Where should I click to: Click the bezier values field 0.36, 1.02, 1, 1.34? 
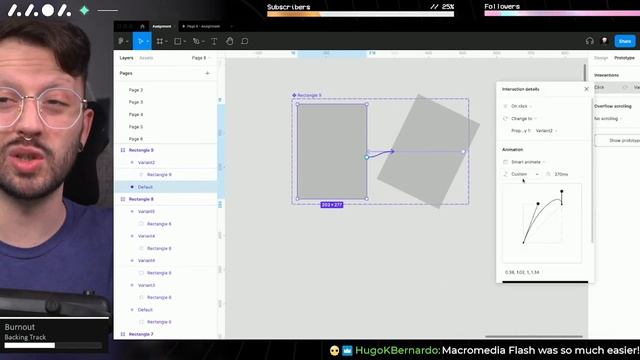pos(522,272)
